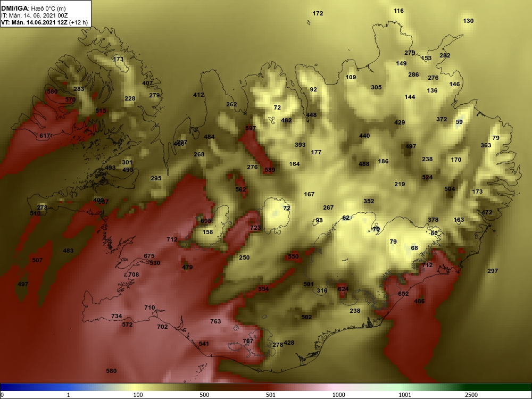Click the 'DMI/IGA: Hæð 0°C (m)' title line
The width and height of the screenshot is (532, 399).
pyautogui.click(x=33, y=8)
